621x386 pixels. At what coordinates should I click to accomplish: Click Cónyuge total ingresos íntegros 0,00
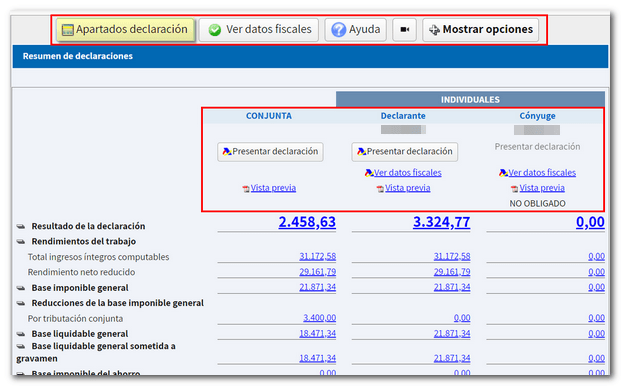click(596, 257)
